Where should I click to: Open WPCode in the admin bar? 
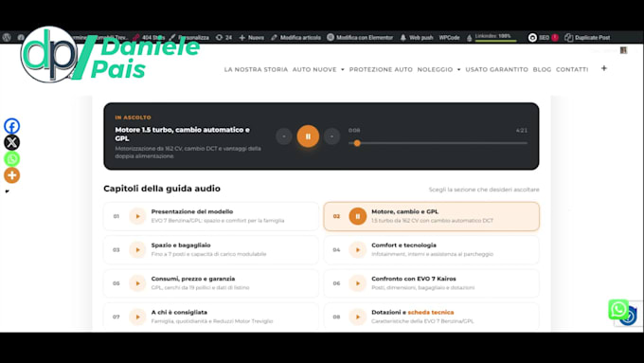pyautogui.click(x=449, y=37)
